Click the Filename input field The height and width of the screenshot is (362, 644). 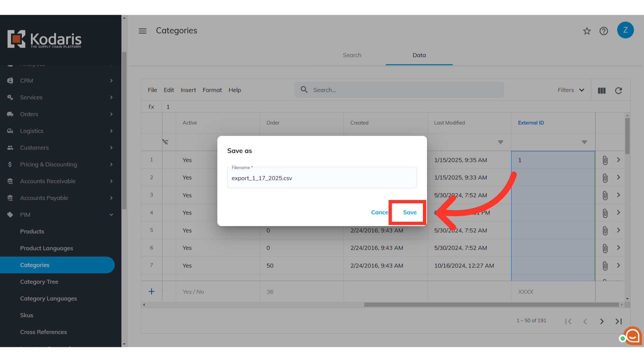(322, 178)
